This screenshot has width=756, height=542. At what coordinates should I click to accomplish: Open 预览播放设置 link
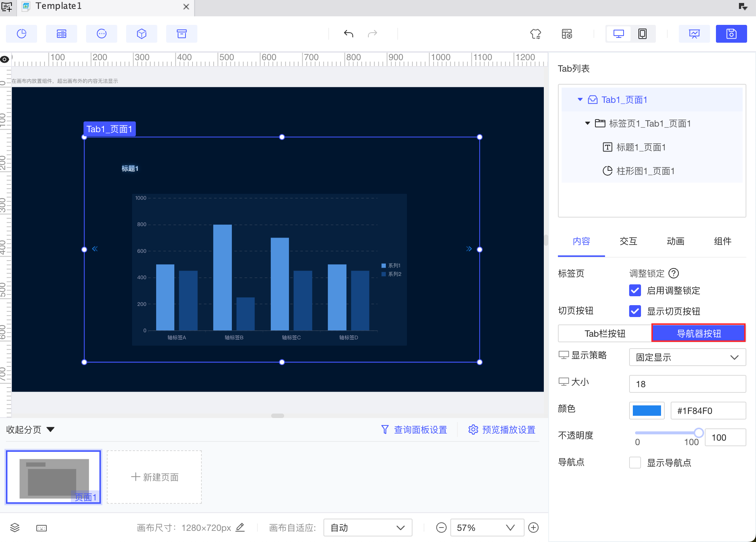[509, 430]
